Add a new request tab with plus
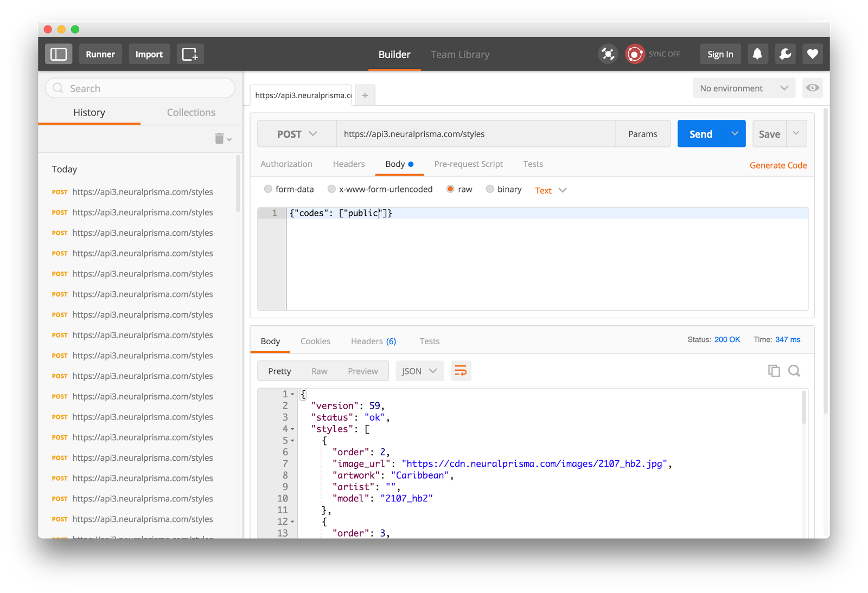 click(x=365, y=95)
